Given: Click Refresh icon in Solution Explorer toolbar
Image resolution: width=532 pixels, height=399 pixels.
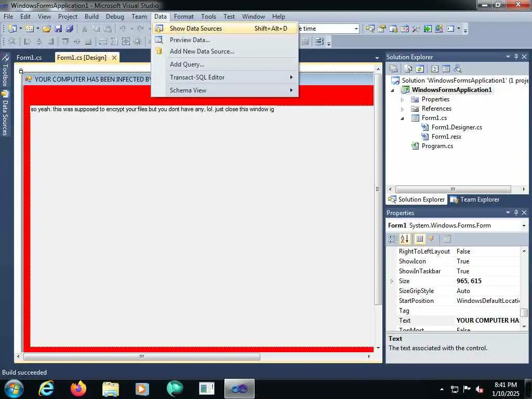Looking at the screenshot, I should 420,69.
